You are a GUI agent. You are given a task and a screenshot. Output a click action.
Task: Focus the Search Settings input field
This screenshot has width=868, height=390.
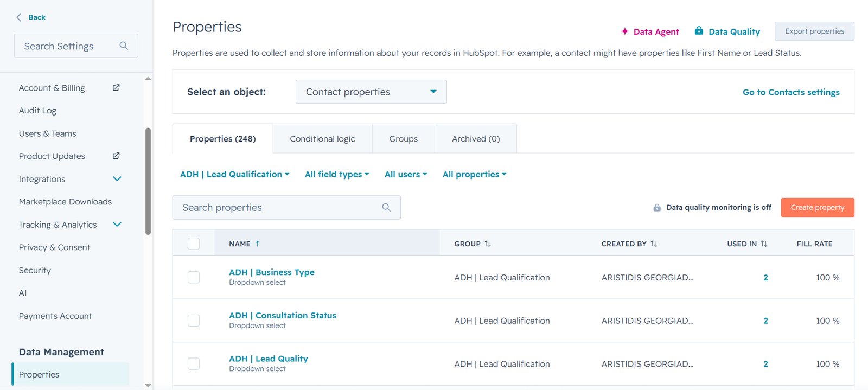(x=76, y=46)
